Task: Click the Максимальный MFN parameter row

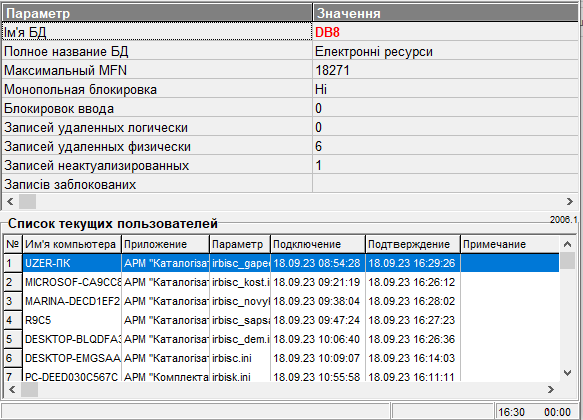Action: click(x=290, y=70)
